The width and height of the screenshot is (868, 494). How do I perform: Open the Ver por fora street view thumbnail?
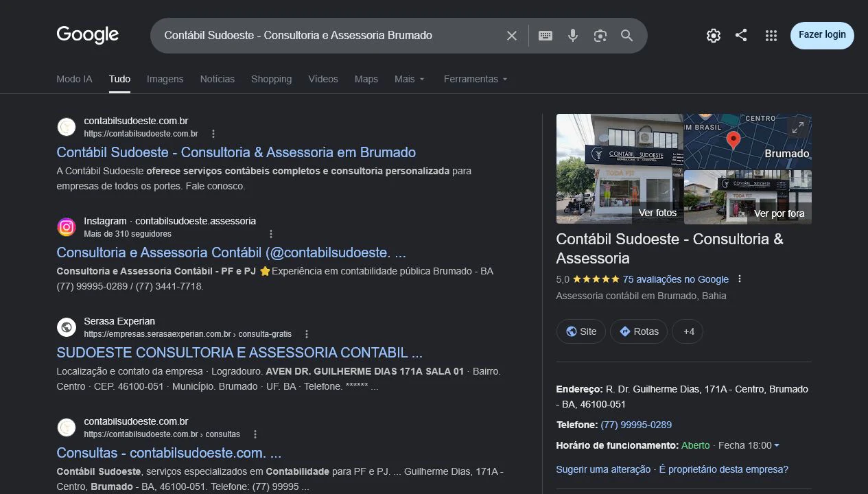748,198
